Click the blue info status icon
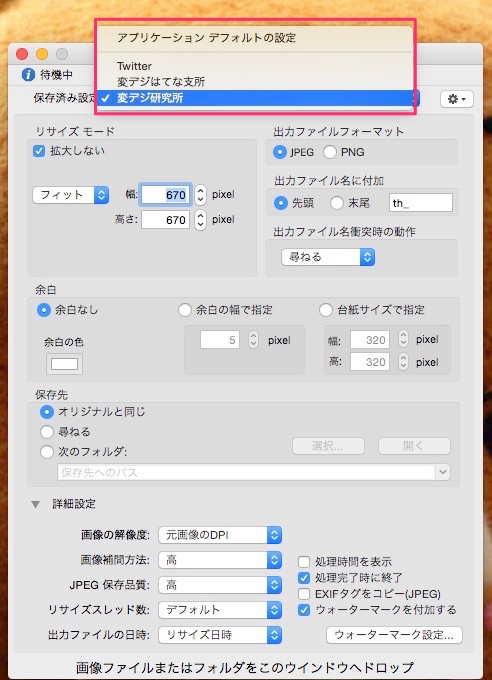492x680 pixels. click(x=28, y=75)
